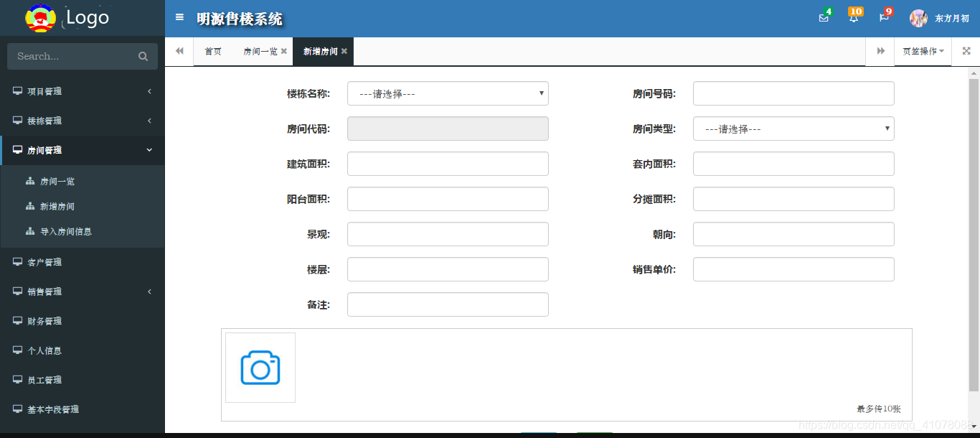Close the 新增房间 tab
The height and width of the screenshot is (438, 980).
(344, 52)
